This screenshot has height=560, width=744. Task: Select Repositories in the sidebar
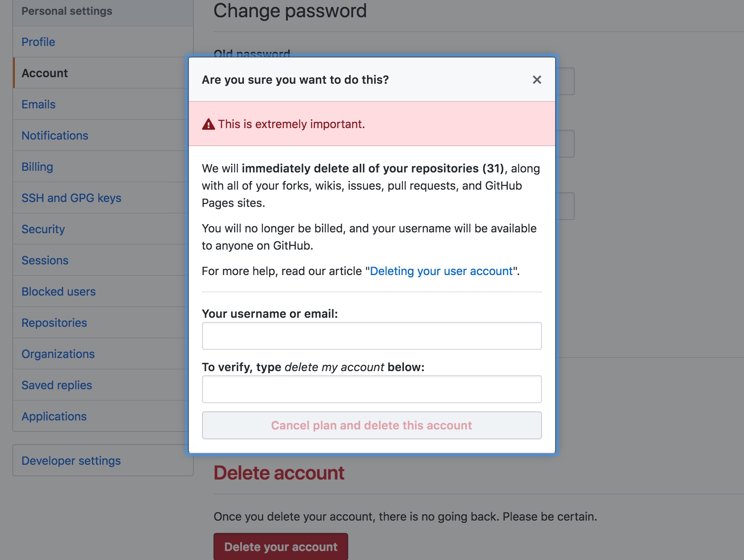[x=54, y=323]
